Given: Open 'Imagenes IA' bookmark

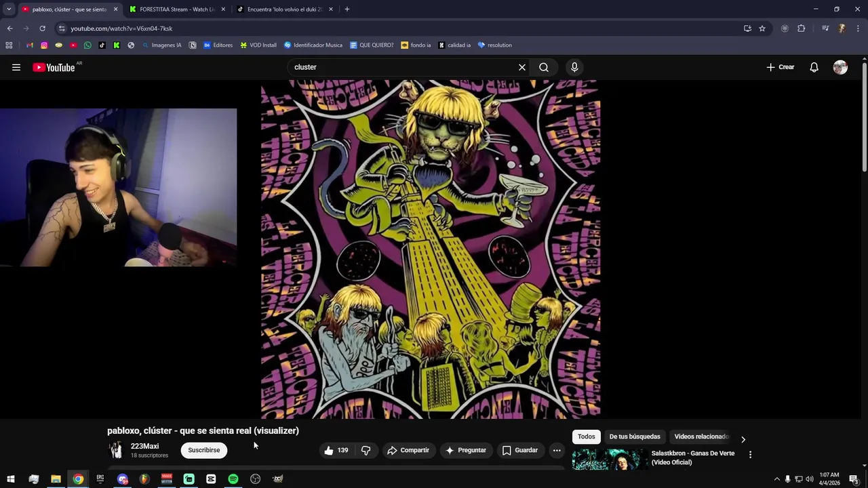Looking at the screenshot, I should click(x=162, y=45).
